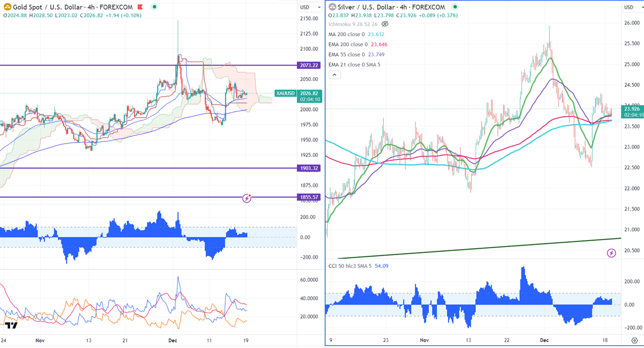The image size is (644, 348).
Task: Click the Gold change value +1.94 (+0.10%)
Action: point(123,16)
